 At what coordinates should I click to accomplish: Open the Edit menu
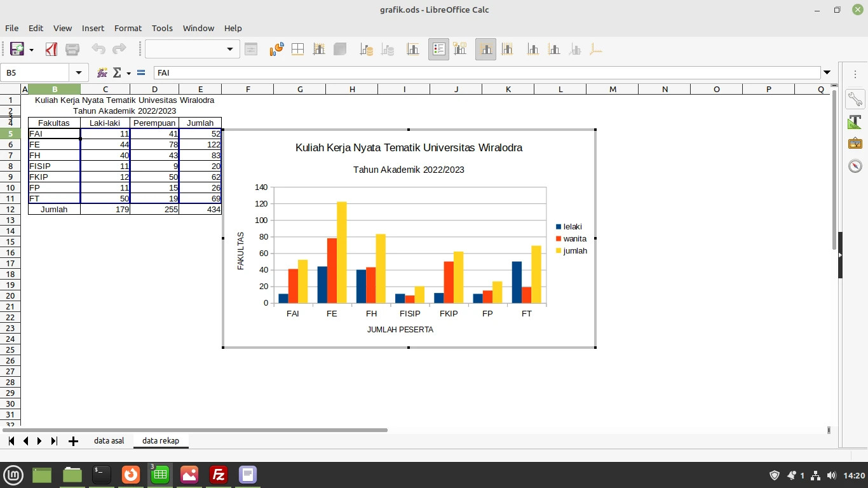pyautogui.click(x=36, y=28)
